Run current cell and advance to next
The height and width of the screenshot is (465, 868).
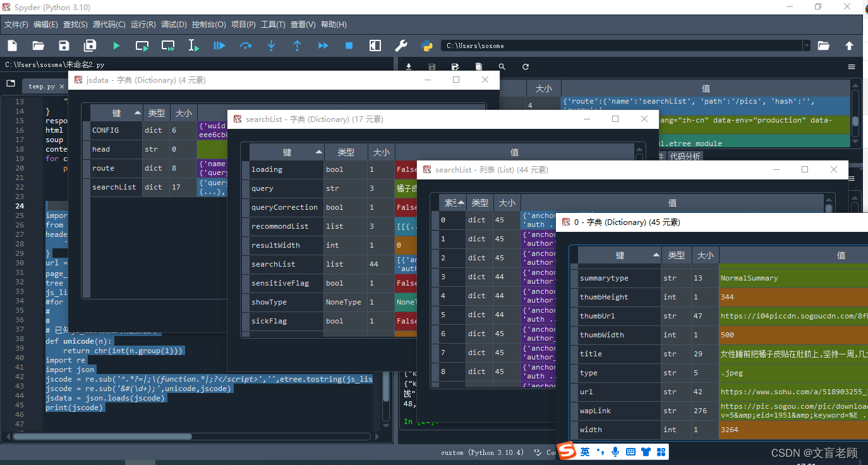[167, 45]
